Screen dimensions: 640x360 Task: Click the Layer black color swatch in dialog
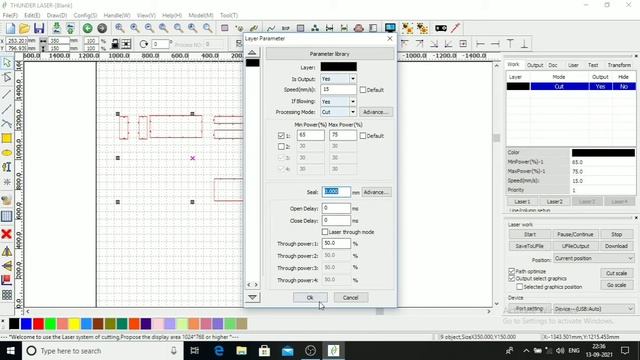click(338, 67)
